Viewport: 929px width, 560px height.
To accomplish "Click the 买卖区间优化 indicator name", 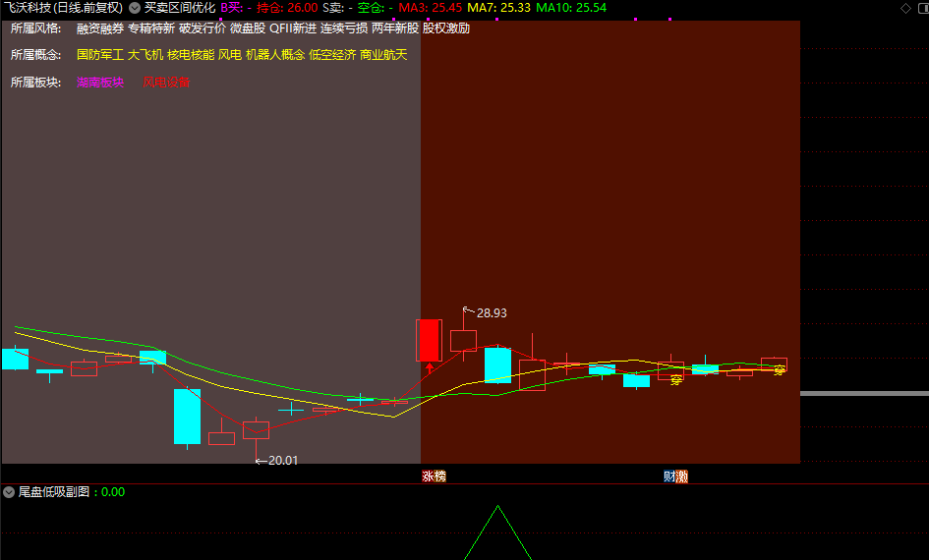I will point(180,8).
